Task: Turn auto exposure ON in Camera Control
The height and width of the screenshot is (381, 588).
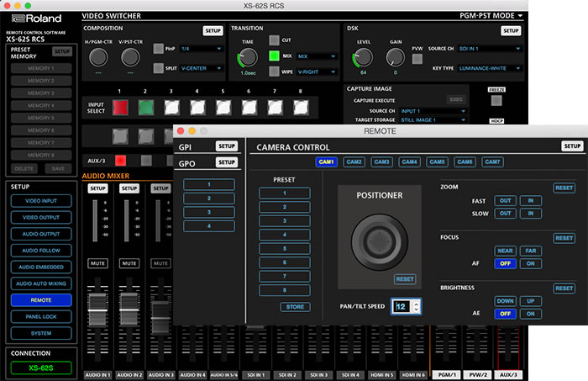Action: (531, 314)
